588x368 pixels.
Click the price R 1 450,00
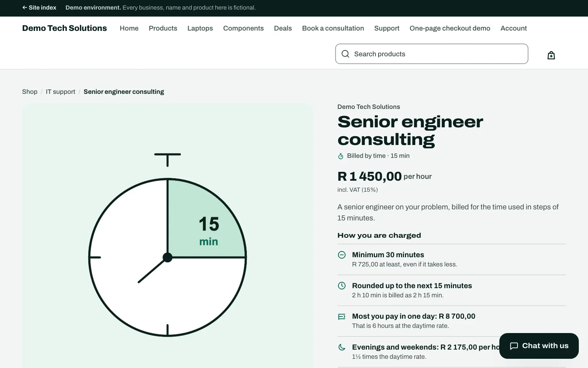pos(369,176)
